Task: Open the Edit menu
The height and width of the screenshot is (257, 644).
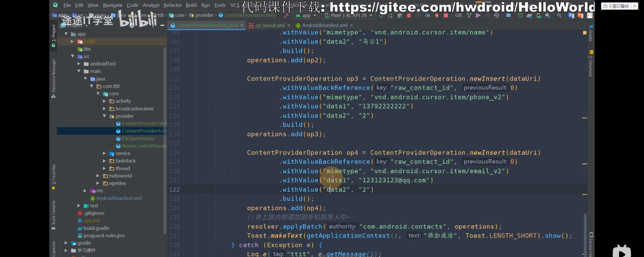Action: 79,5
